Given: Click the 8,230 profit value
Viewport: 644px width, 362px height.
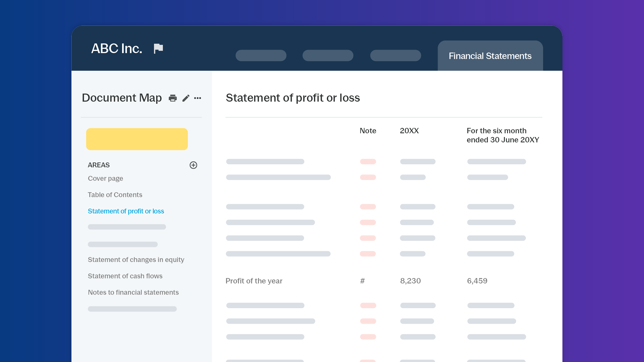Looking at the screenshot, I should [x=410, y=281].
